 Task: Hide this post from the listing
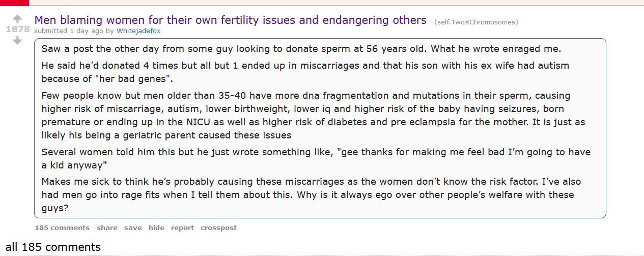click(156, 227)
